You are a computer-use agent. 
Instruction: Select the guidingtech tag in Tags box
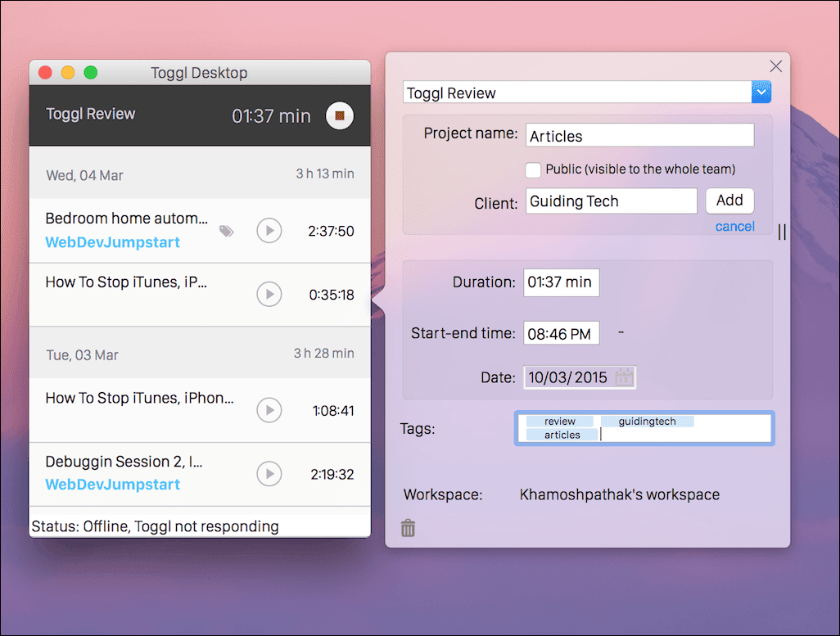click(x=647, y=422)
